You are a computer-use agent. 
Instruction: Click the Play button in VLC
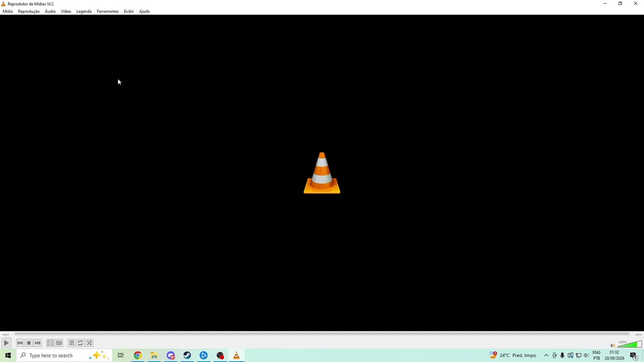[x=6, y=343]
